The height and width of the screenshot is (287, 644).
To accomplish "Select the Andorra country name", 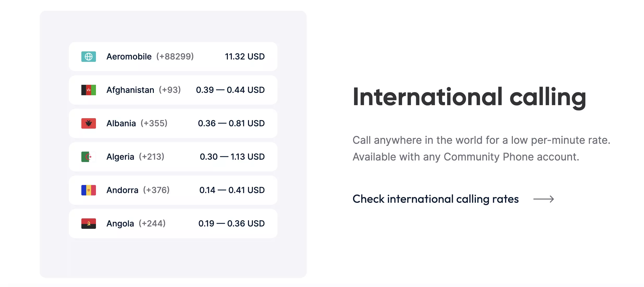I will point(122,190).
